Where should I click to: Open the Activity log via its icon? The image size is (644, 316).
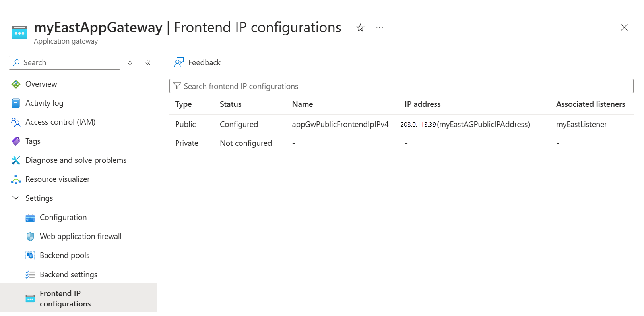16,103
